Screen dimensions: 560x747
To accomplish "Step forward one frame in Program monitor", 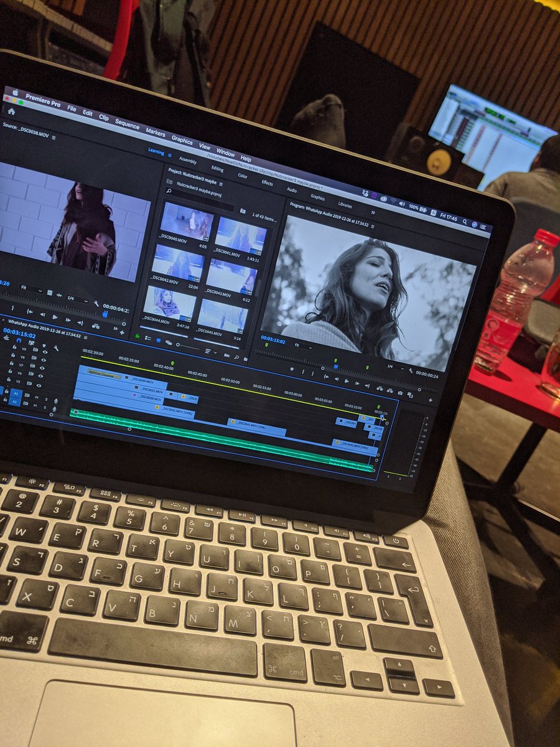I will tap(357, 383).
